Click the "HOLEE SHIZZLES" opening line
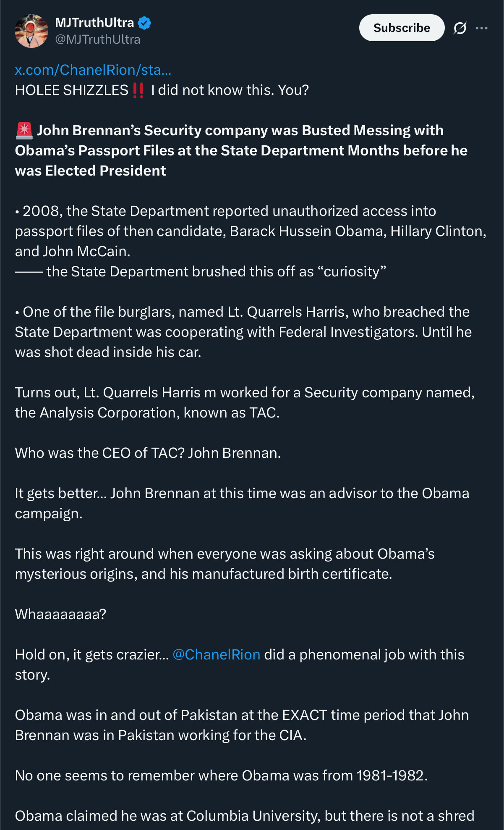The image size is (504, 830). pos(71,90)
